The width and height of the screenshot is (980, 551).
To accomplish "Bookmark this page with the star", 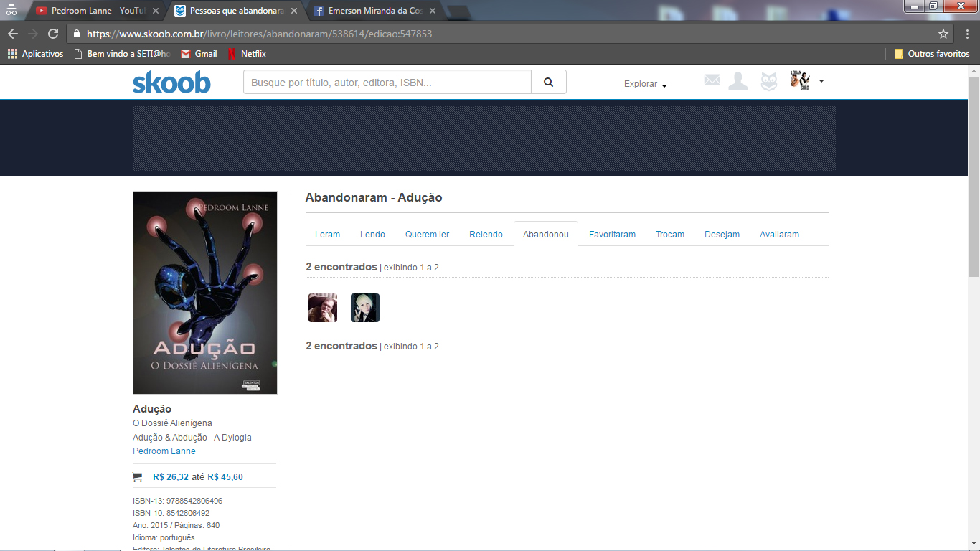I will coord(943,34).
